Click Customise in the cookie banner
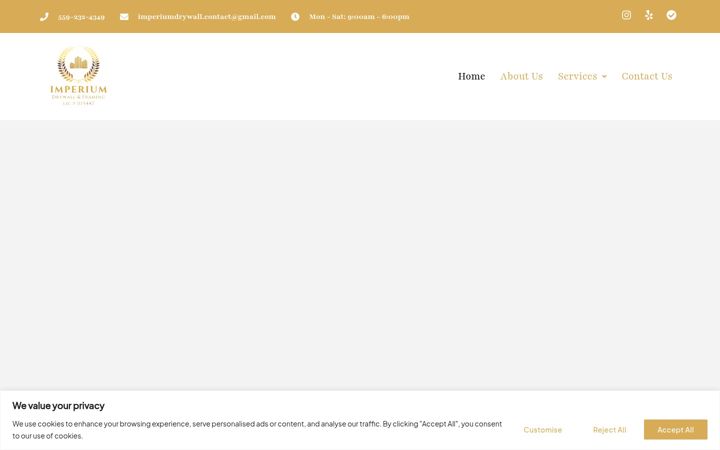Image resolution: width=720 pixels, height=450 pixels. pyautogui.click(x=543, y=430)
